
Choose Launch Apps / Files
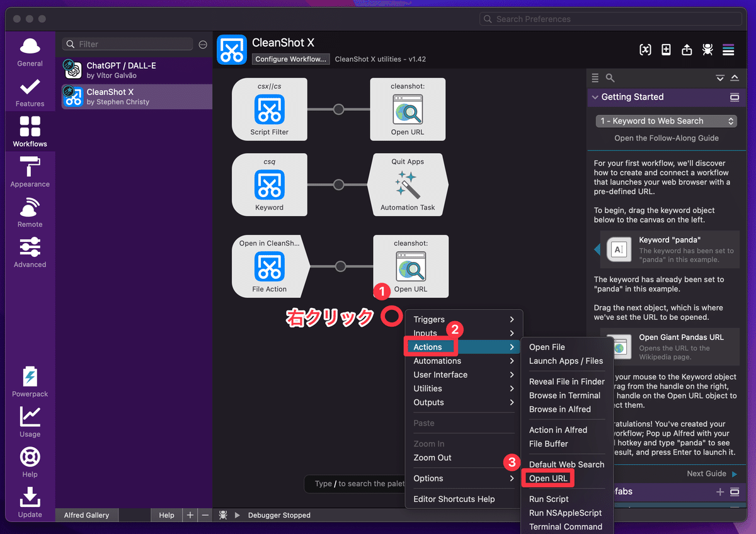coord(566,361)
